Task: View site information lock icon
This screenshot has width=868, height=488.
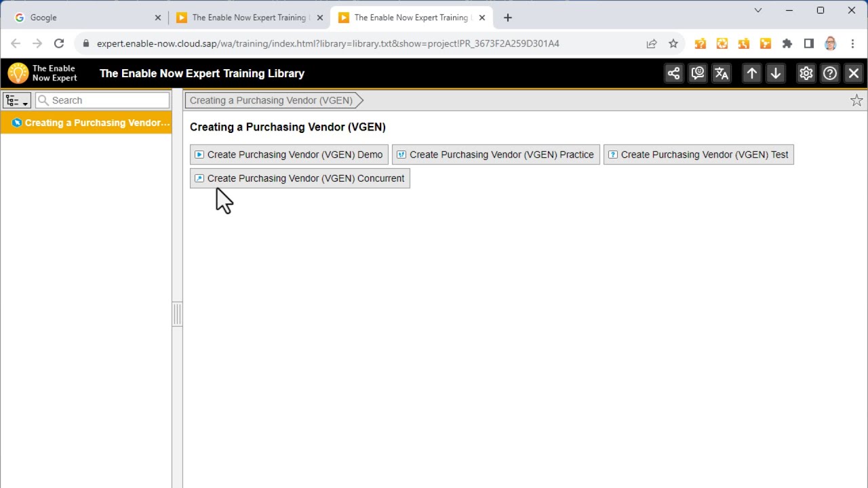Action: 85,43
